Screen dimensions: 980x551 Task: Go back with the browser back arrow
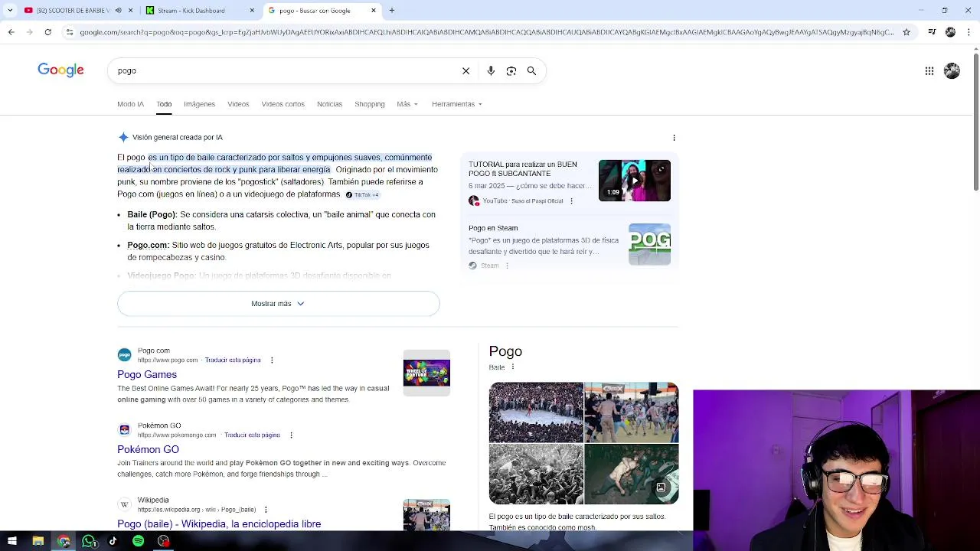click(11, 32)
